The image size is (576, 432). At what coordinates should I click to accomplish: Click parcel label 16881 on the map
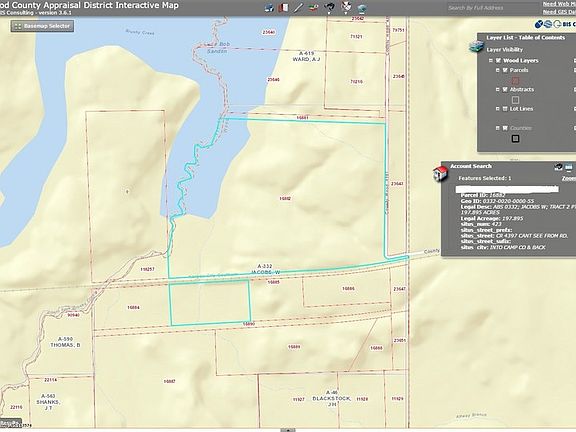302,118
